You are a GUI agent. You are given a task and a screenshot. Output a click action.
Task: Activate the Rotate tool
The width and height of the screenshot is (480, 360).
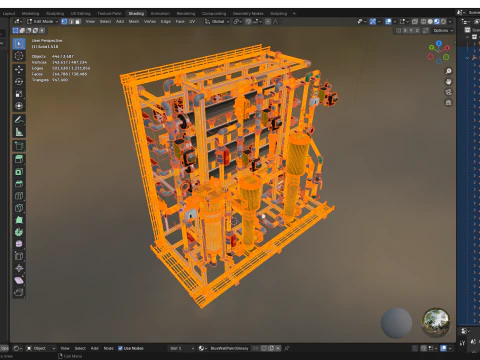19,82
